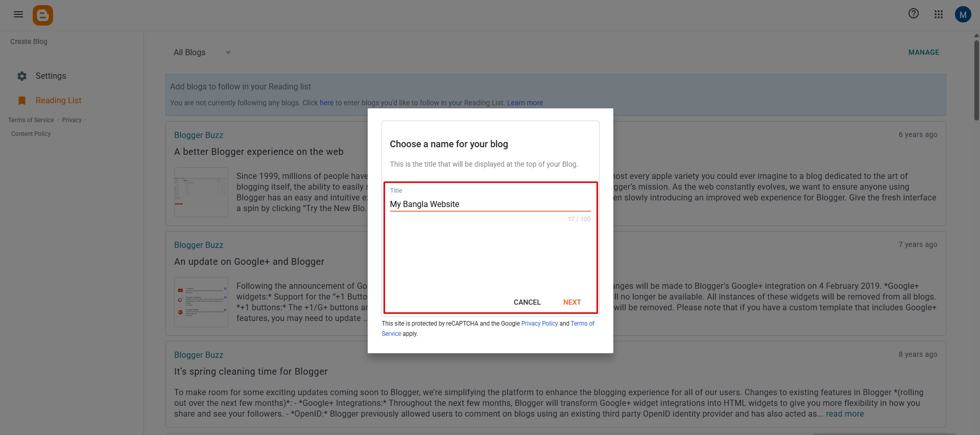Select the Settings menu item
980x435 pixels.
(51, 76)
